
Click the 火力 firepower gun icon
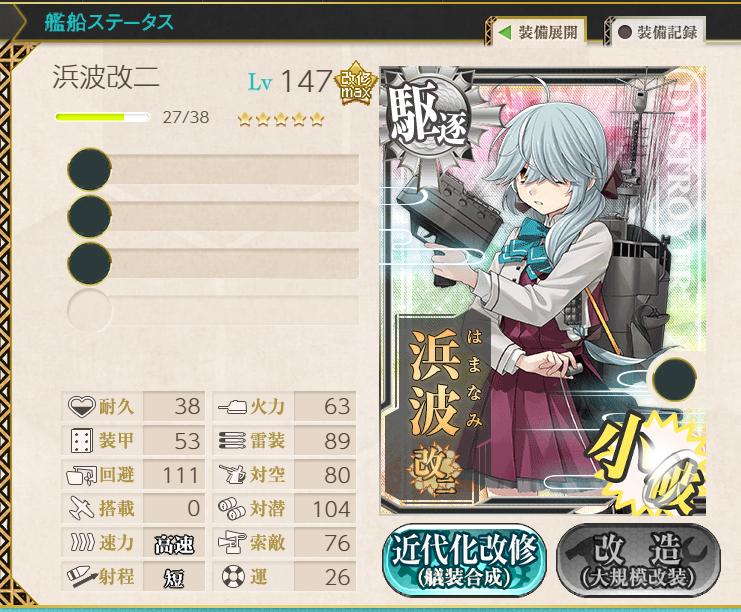point(233,406)
